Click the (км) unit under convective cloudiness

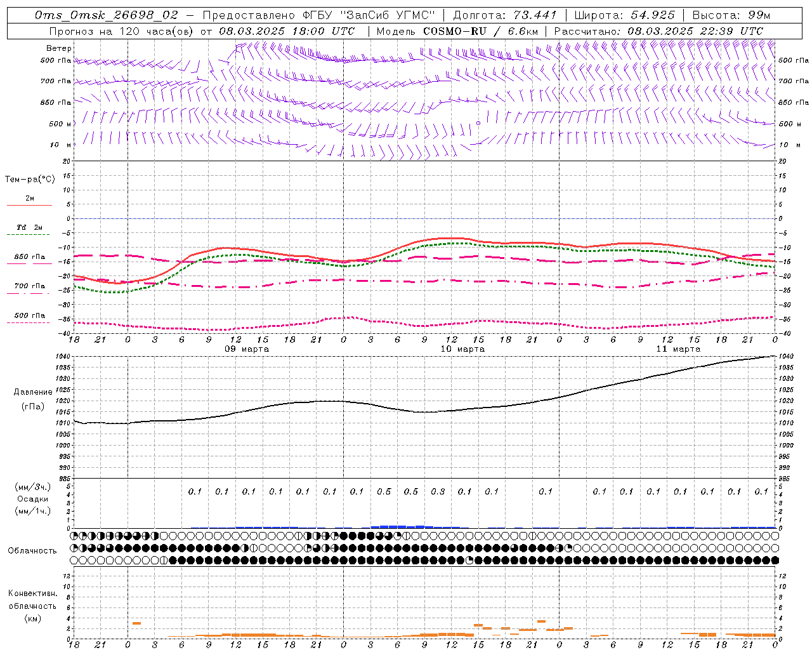(x=33, y=618)
